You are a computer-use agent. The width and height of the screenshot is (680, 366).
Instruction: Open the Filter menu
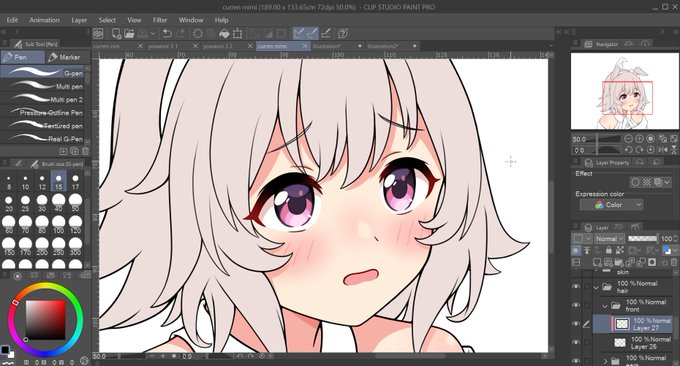[x=160, y=20]
